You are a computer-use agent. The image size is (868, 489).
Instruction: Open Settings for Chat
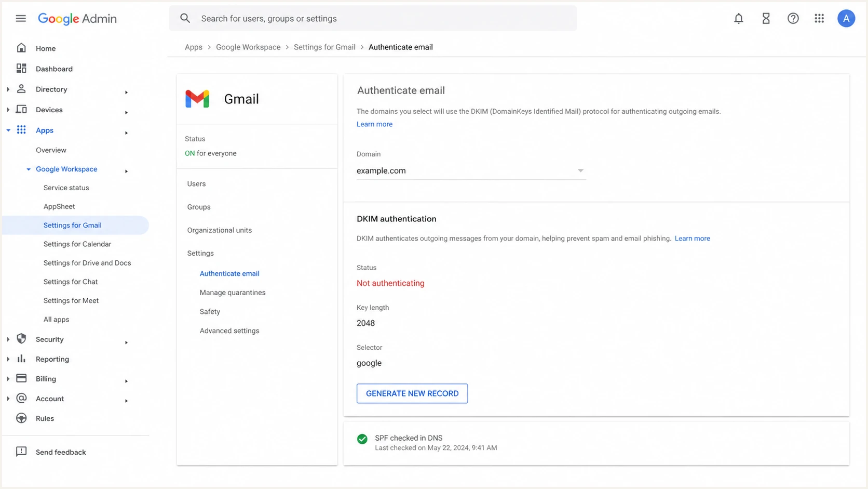[x=71, y=282]
